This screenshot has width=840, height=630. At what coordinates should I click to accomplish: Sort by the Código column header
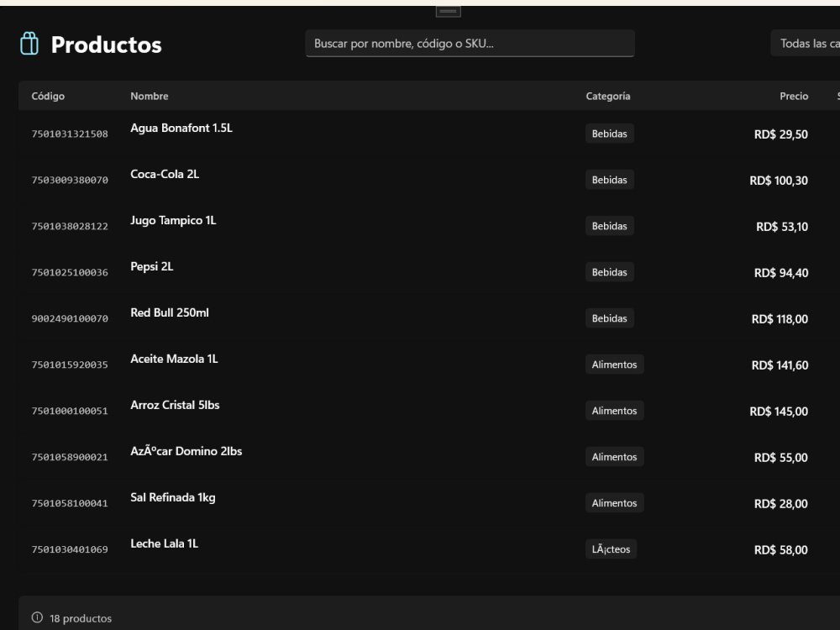pyautogui.click(x=48, y=96)
